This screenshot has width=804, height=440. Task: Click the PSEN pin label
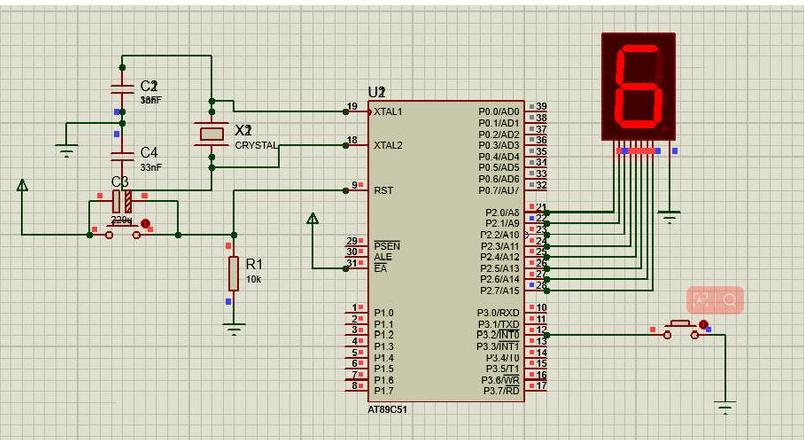387,246
